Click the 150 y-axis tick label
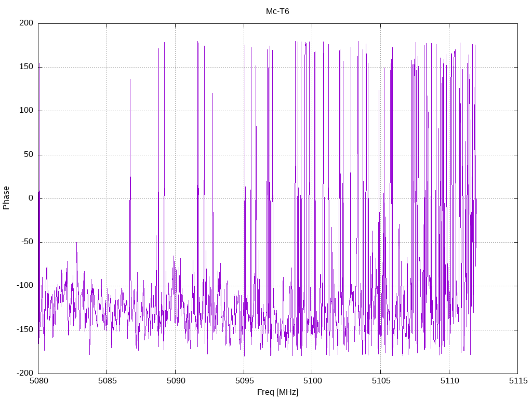Screen dimensions: 532x399 point(26,67)
